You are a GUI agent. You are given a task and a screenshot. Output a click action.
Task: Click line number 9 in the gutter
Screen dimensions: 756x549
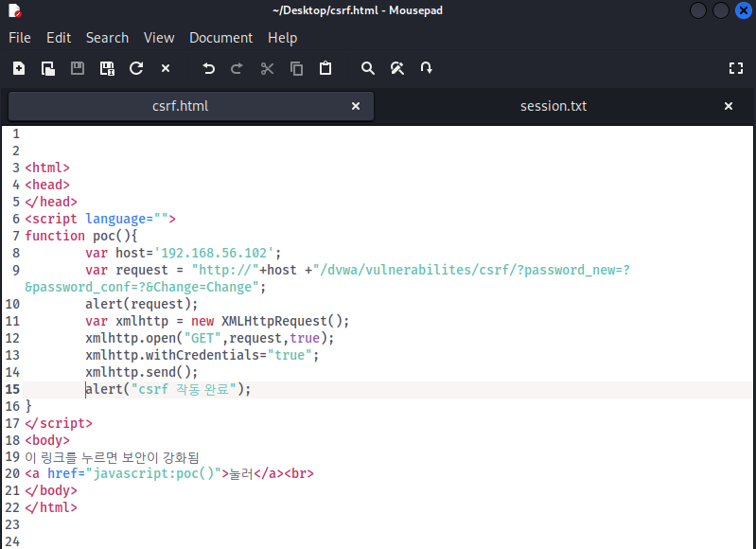click(16, 270)
